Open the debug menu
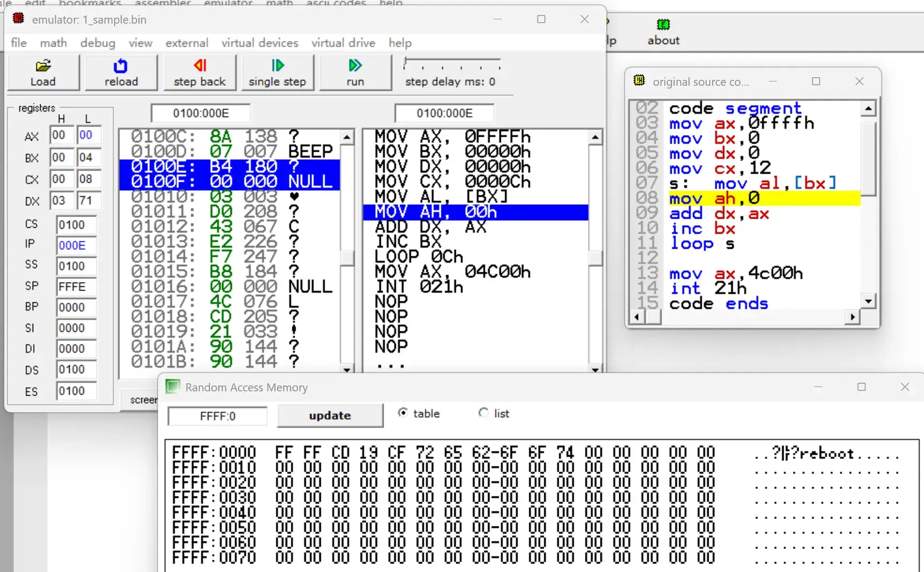Image resolution: width=924 pixels, height=572 pixels. (97, 43)
